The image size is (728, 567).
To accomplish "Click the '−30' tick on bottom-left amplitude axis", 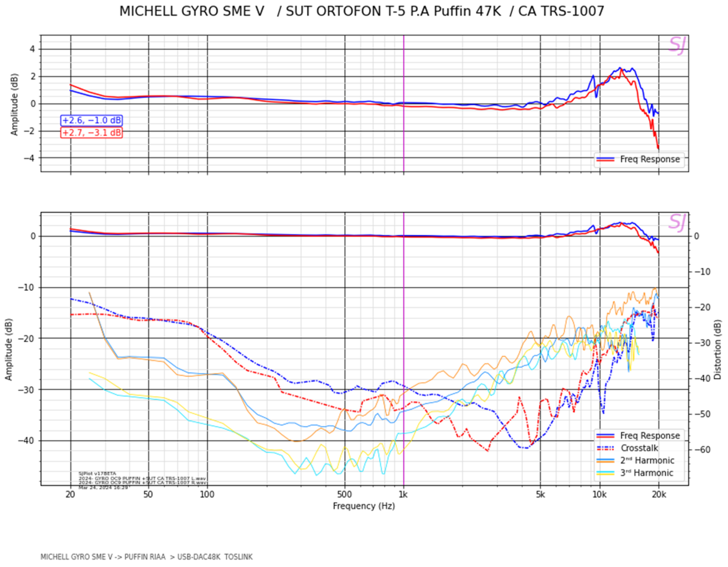I will (27, 390).
